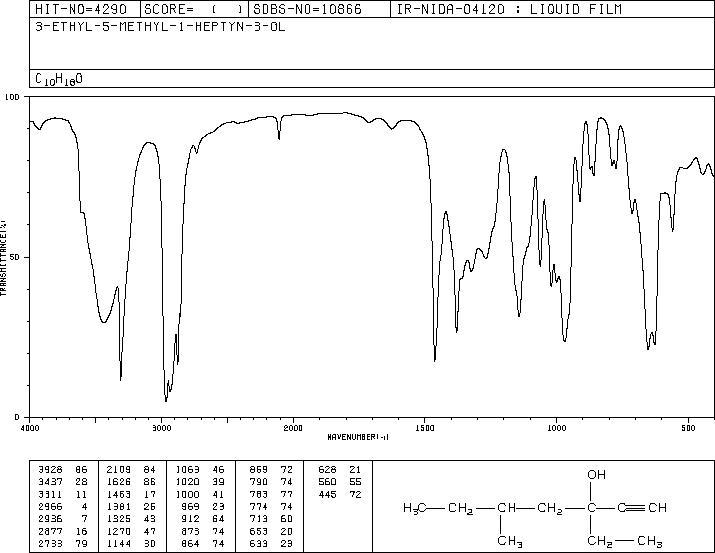Click the 500 tick on the wavenumber axis

pos(688,428)
